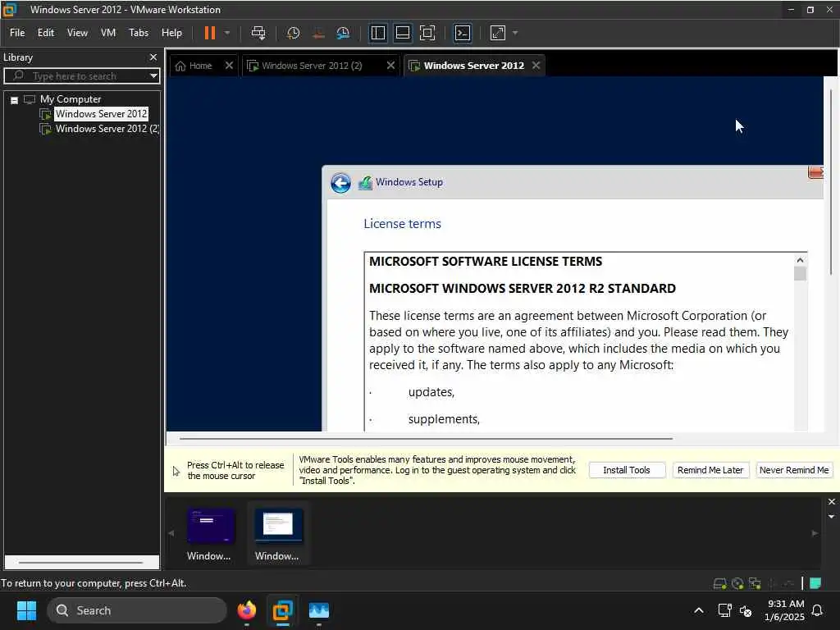The height and width of the screenshot is (630, 840).
Task: Send Ctrl+Alt+Del to the virtual machine
Action: point(258,33)
